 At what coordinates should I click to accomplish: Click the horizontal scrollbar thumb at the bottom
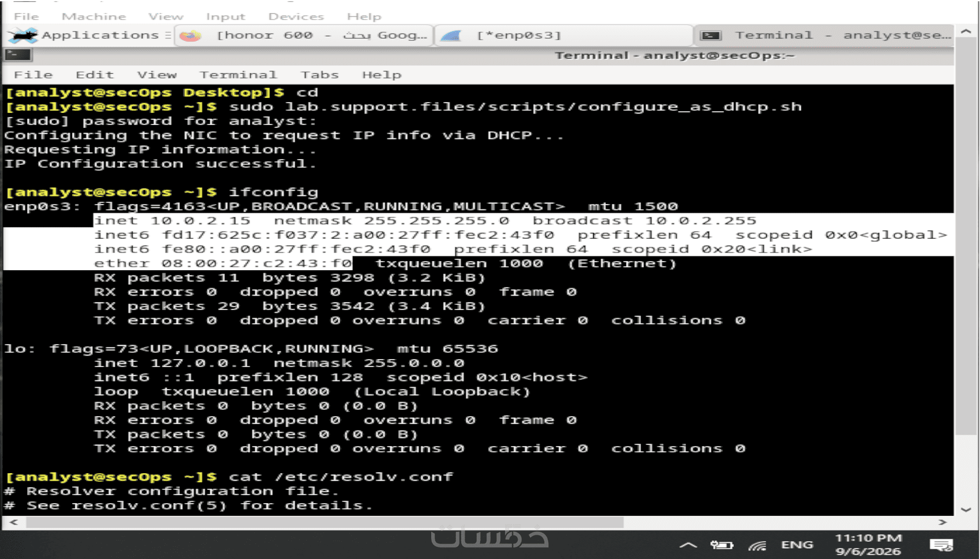click(325, 522)
